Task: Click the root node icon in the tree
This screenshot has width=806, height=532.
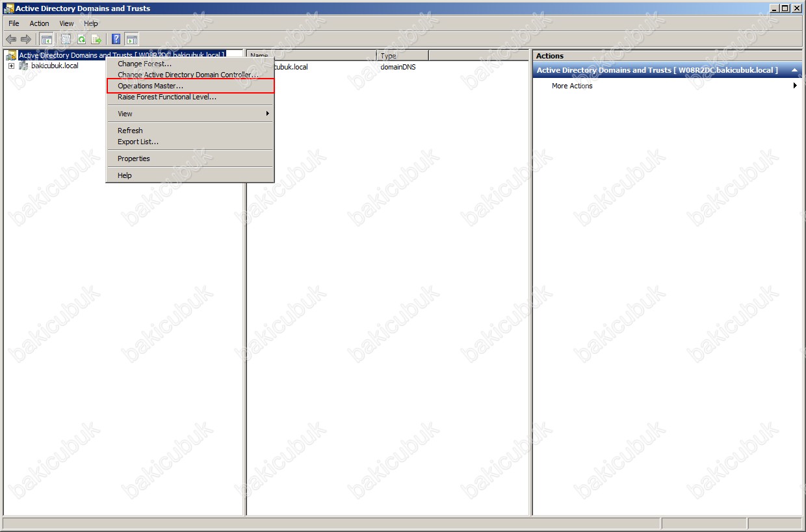Action: click(11, 55)
